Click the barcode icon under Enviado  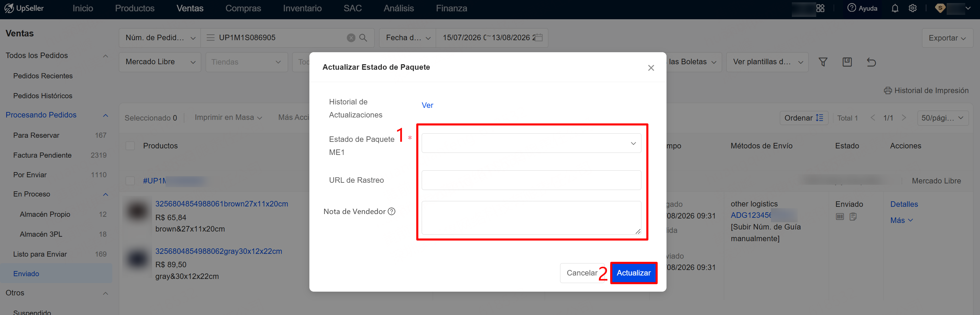[x=840, y=216]
